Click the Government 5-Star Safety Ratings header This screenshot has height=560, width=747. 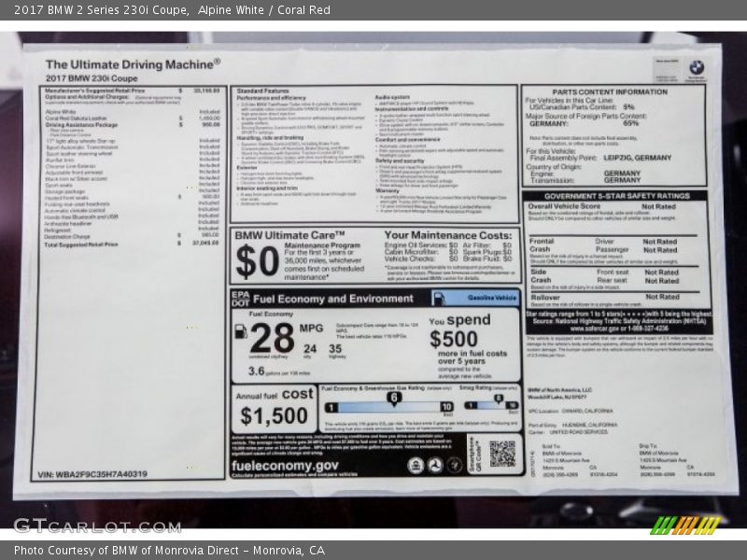[x=616, y=196]
